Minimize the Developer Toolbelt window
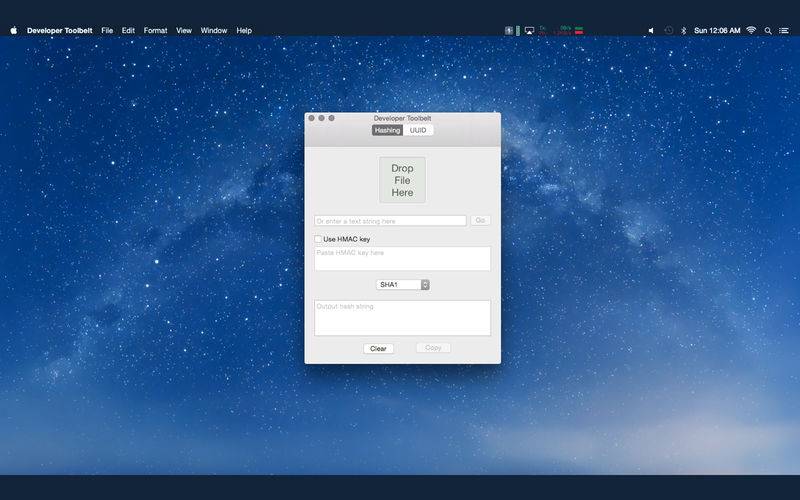Image resolution: width=800 pixels, height=500 pixels. 321,118
